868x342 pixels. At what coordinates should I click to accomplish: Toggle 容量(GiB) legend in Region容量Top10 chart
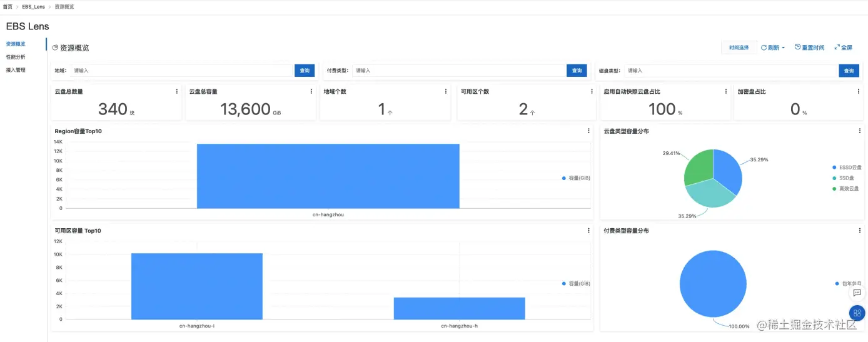pos(576,178)
